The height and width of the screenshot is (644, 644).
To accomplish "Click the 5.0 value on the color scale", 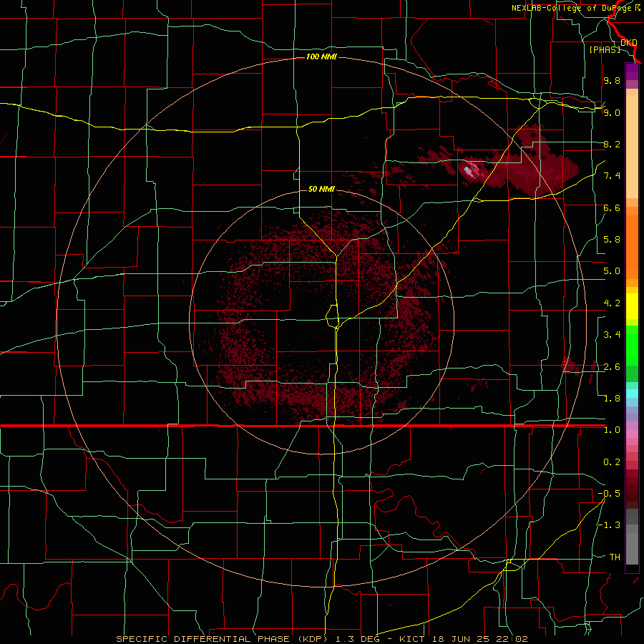I will point(612,271).
